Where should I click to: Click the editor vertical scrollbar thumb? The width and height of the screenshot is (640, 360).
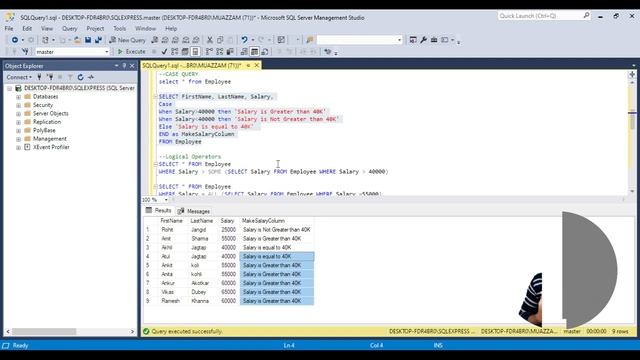[x=632, y=120]
